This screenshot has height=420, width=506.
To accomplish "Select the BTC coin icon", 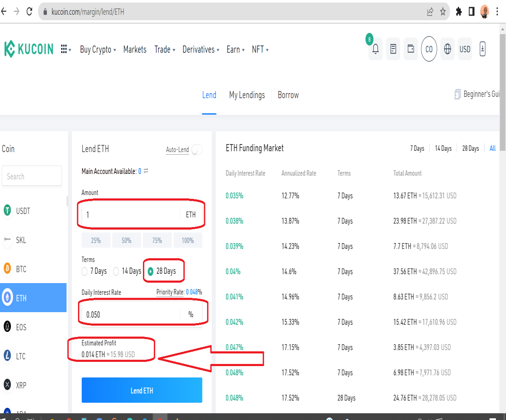I will click(8, 268).
